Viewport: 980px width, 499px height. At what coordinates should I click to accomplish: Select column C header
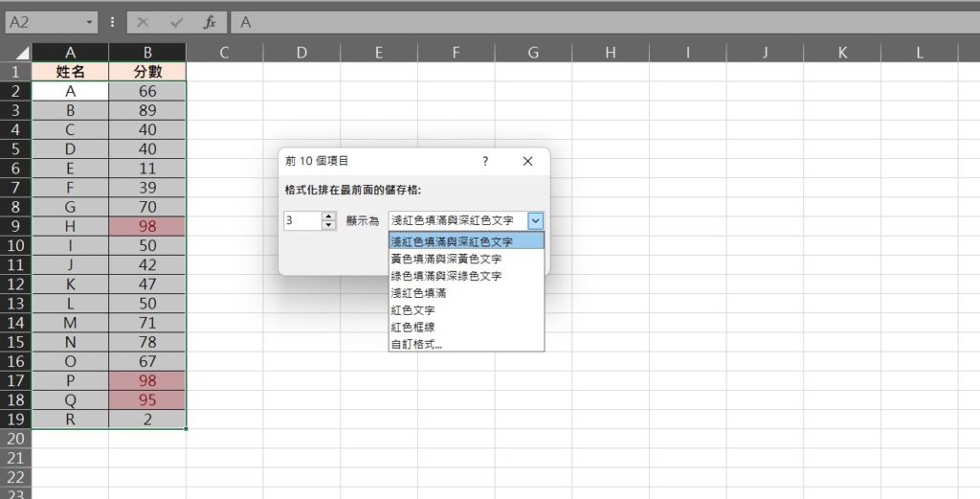pos(224,53)
